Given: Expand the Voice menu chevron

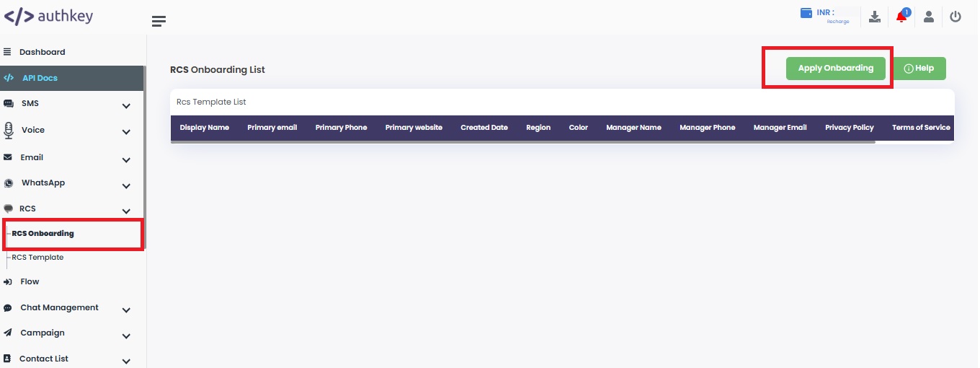Looking at the screenshot, I should tap(126, 133).
